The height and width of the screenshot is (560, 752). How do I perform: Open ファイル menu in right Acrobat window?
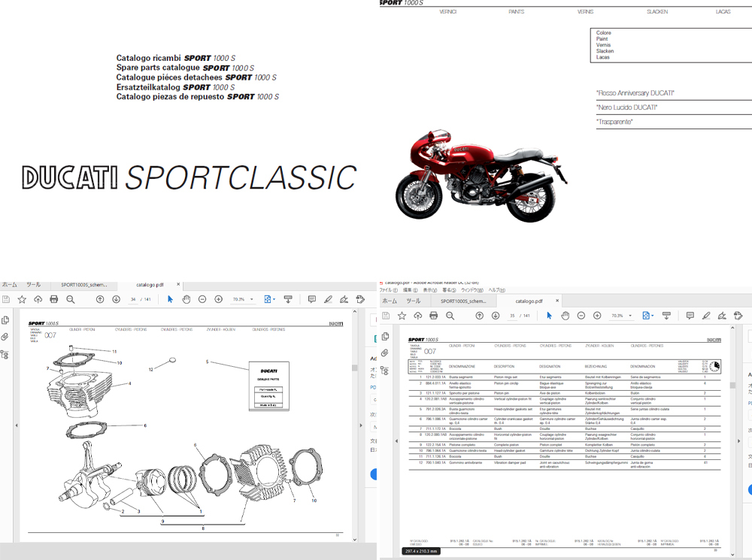pyautogui.click(x=389, y=290)
